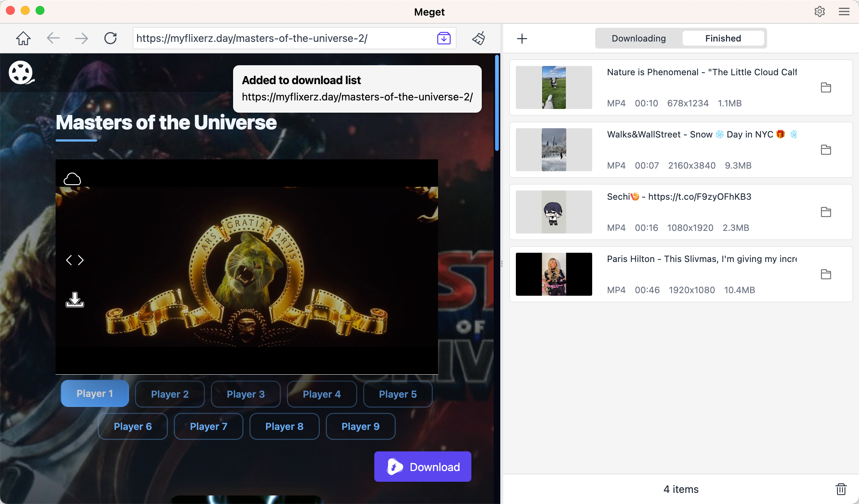Click the download tray icon on the player
The height and width of the screenshot is (504, 859).
point(75,299)
